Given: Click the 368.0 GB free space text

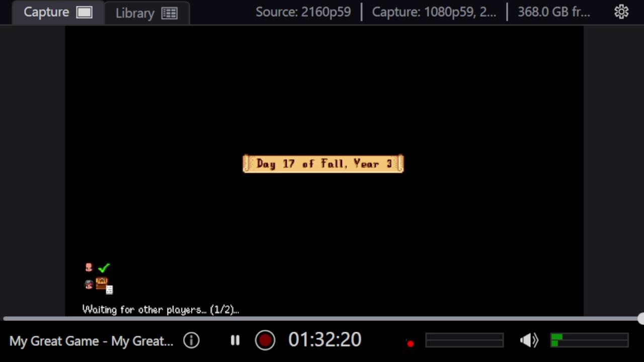Looking at the screenshot, I should click(554, 12).
